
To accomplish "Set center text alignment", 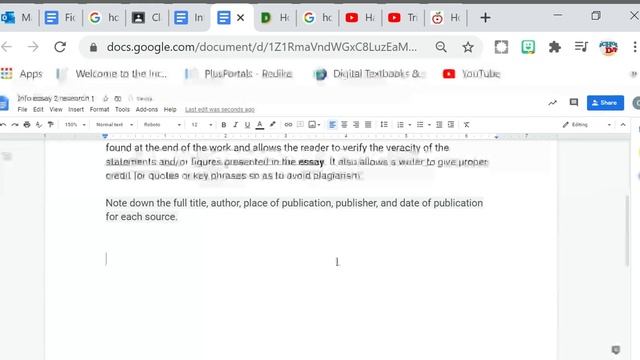I will [344, 124].
